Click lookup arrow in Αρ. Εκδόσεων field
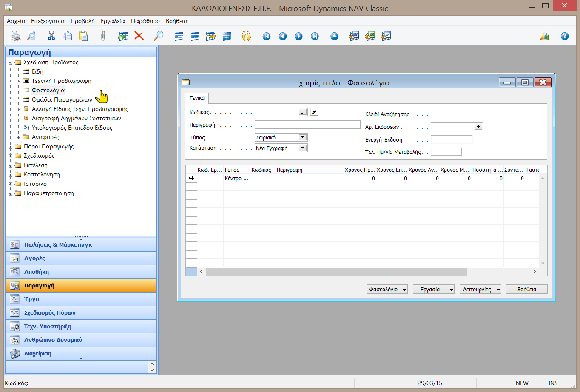580x392 pixels. [x=478, y=127]
